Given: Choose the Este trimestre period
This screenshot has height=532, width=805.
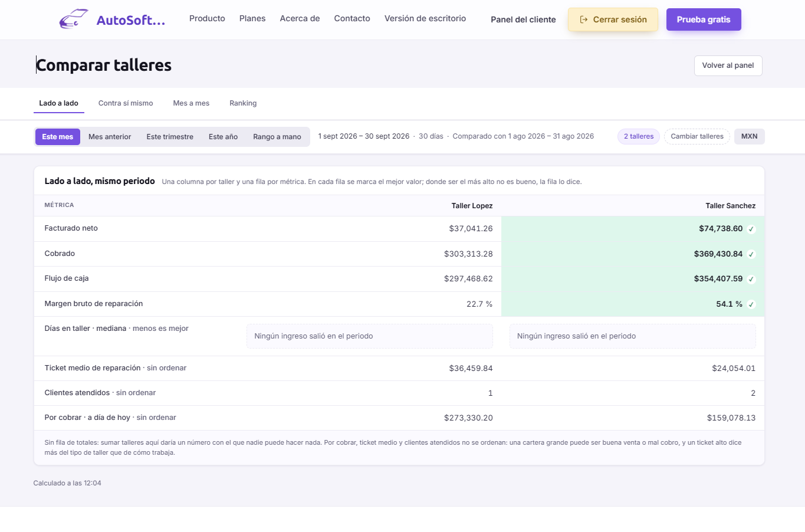Looking at the screenshot, I should tap(170, 137).
